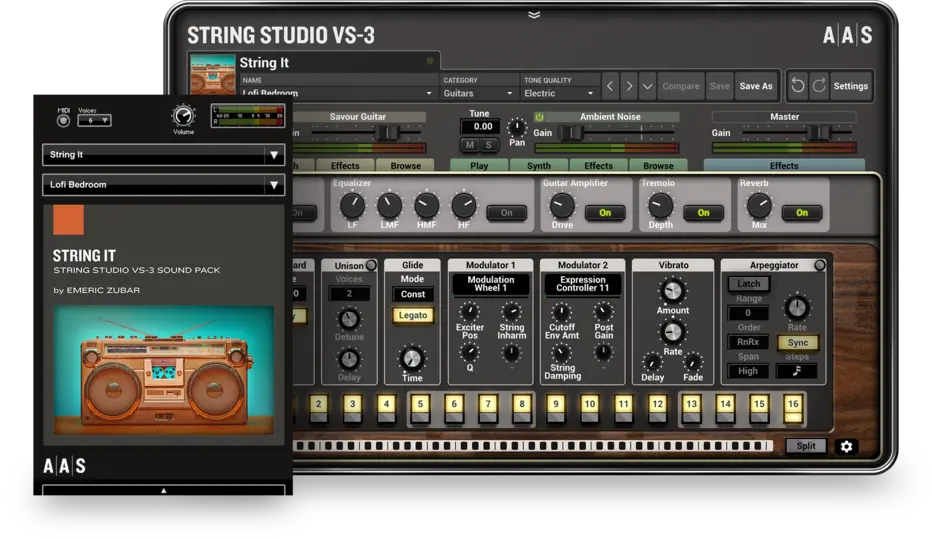Click the Equalizer LF knob

pyautogui.click(x=352, y=206)
